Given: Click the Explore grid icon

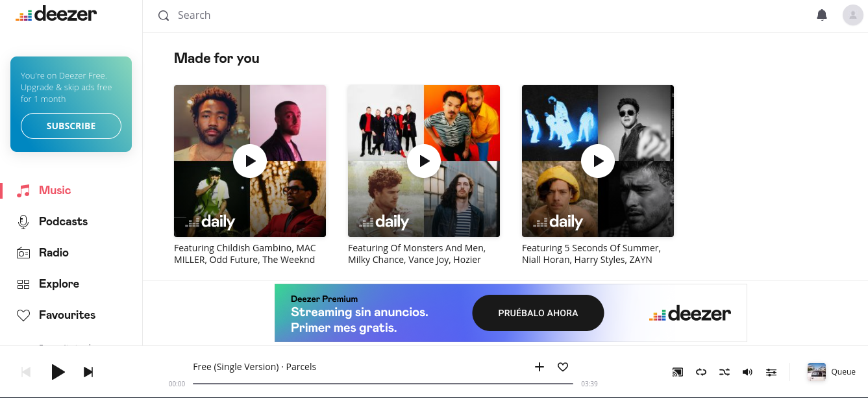Looking at the screenshot, I should 23,284.
